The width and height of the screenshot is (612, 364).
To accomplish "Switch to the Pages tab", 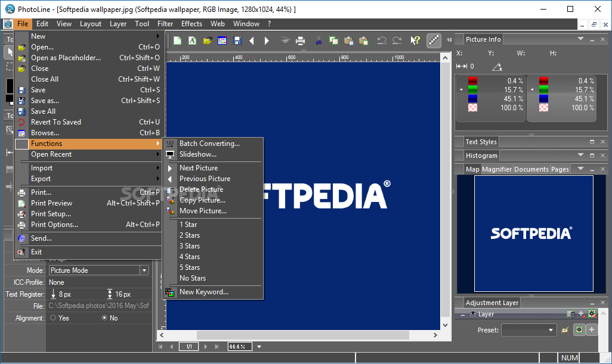I will click(560, 169).
